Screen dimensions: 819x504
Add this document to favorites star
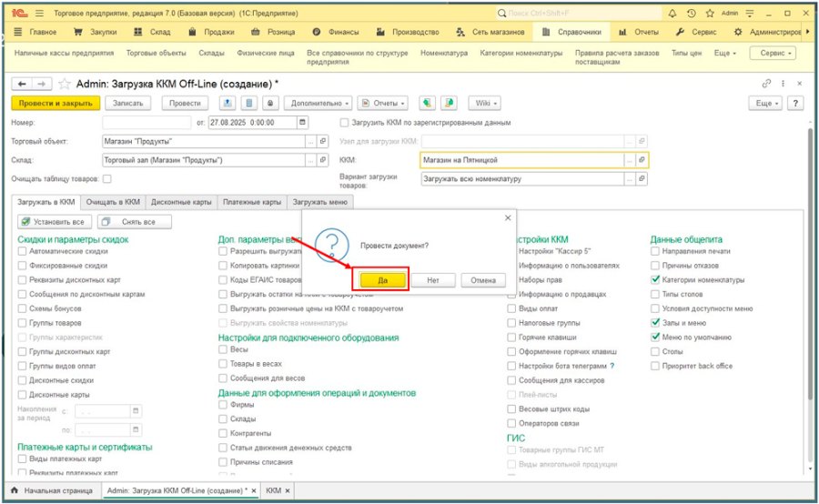tap(65, 84)
